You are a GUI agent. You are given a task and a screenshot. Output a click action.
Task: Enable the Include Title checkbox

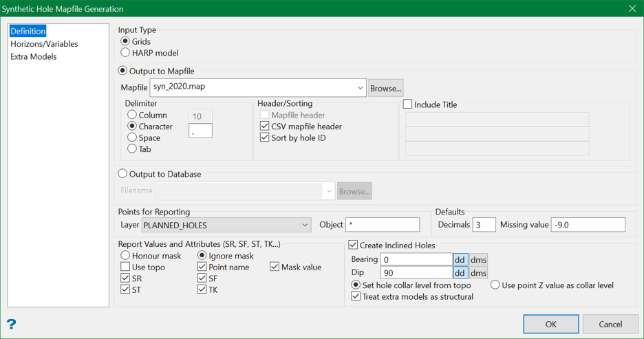408,105
